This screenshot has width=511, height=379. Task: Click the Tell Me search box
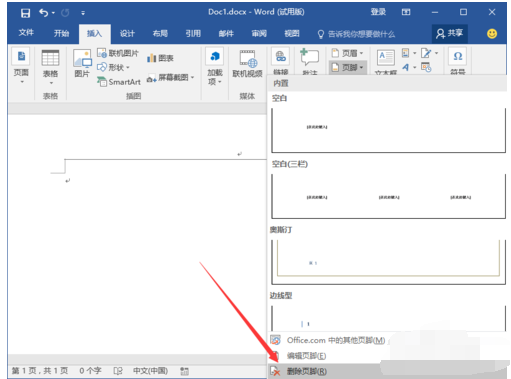coord(356,34)
